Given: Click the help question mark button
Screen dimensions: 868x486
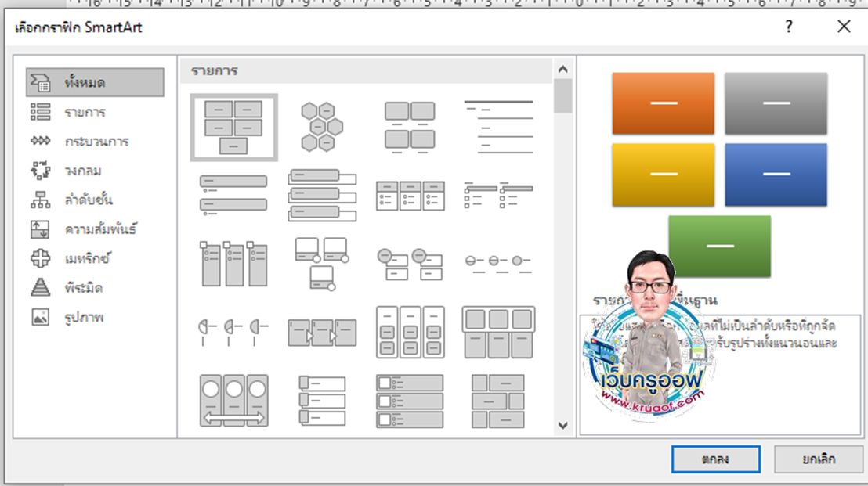Looking at the screenshot, I should tap(789, 27).
